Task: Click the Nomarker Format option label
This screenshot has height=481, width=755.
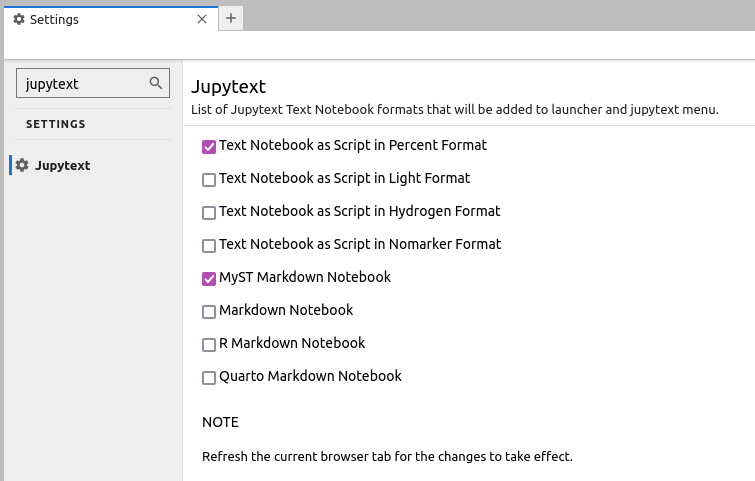Action: pyautogui.click(x=360, y=245)
